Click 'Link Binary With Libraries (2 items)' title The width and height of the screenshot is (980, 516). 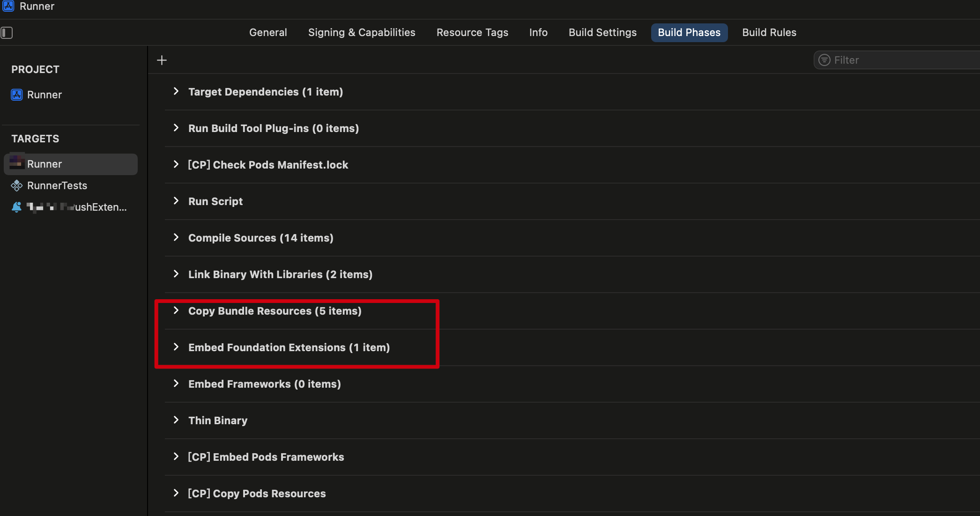point(281,274)
